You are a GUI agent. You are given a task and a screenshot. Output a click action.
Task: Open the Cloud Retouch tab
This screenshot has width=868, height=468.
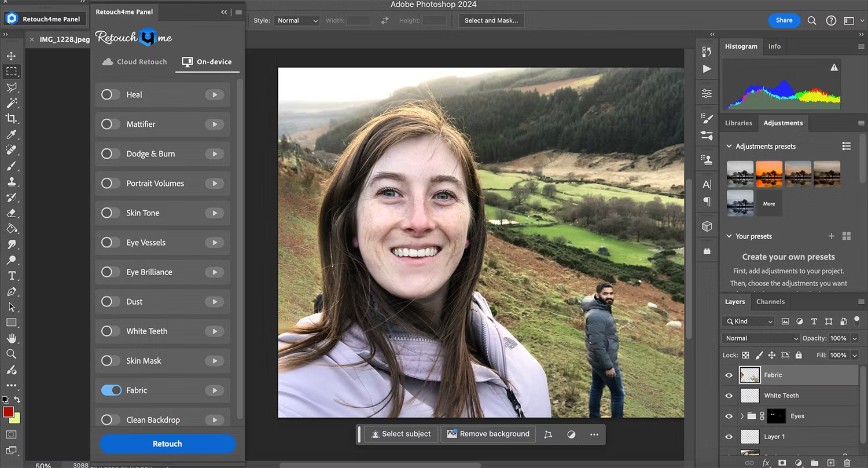coord(134,61)
